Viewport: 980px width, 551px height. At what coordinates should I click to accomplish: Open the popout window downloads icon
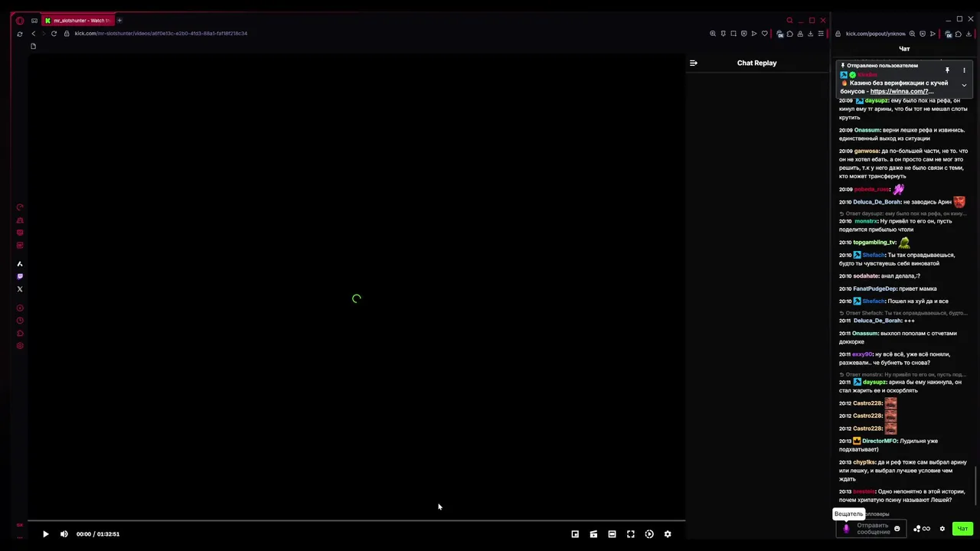(969, 34)
